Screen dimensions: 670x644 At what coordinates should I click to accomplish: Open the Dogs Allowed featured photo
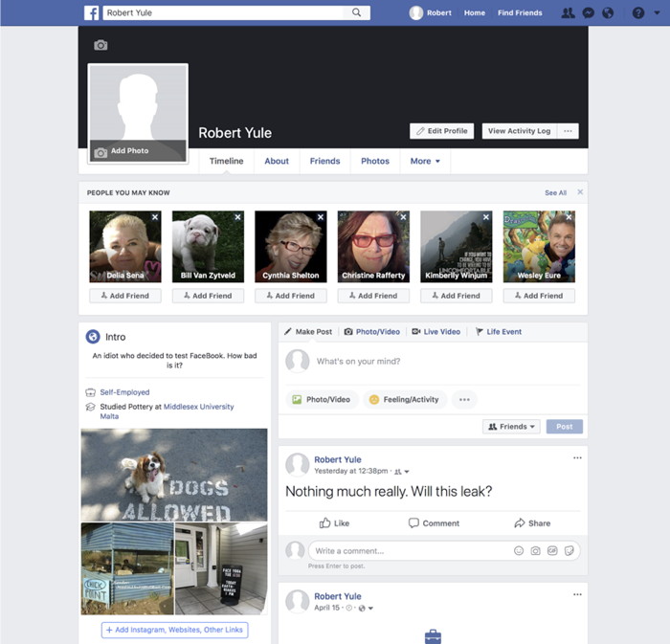(174, 475)
